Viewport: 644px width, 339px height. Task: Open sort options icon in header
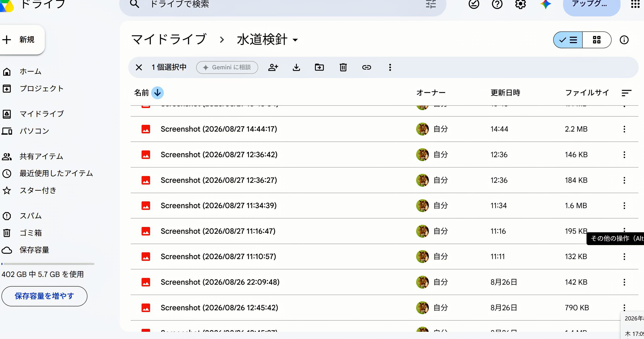coord(626,93)
